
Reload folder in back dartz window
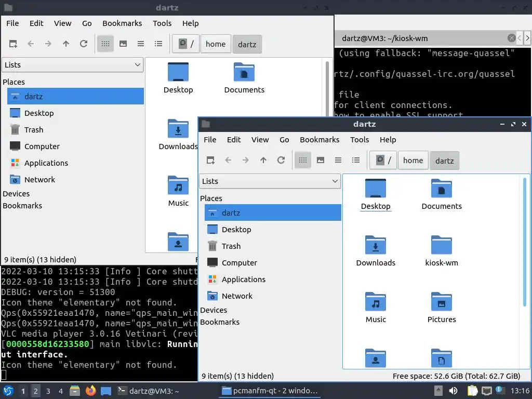(x=84, y=44)
